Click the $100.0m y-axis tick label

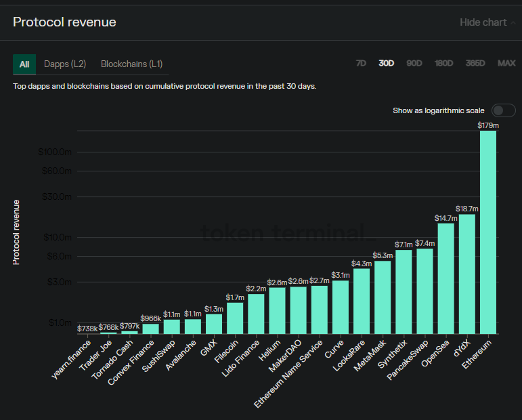click(55, 152)
